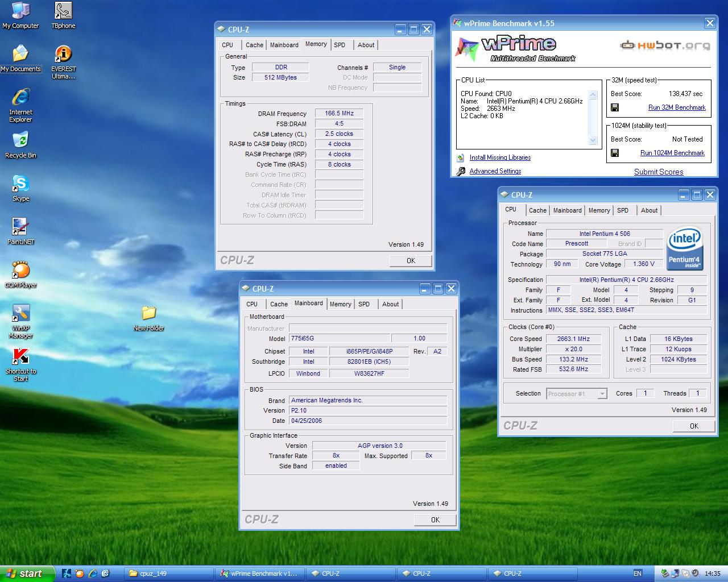Click the Intel Pentium 4 inside logo
This screenshot has height=582, width=728.
[x=684, y=248]
